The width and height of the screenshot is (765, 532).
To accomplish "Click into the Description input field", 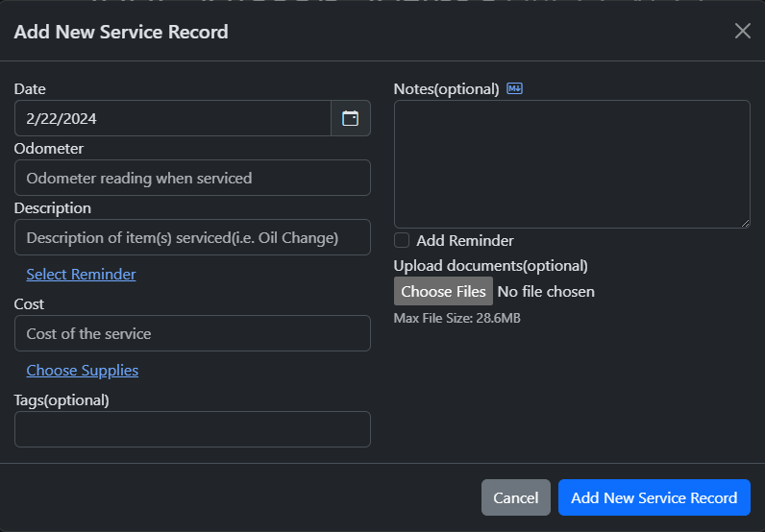I will (192, 237).
